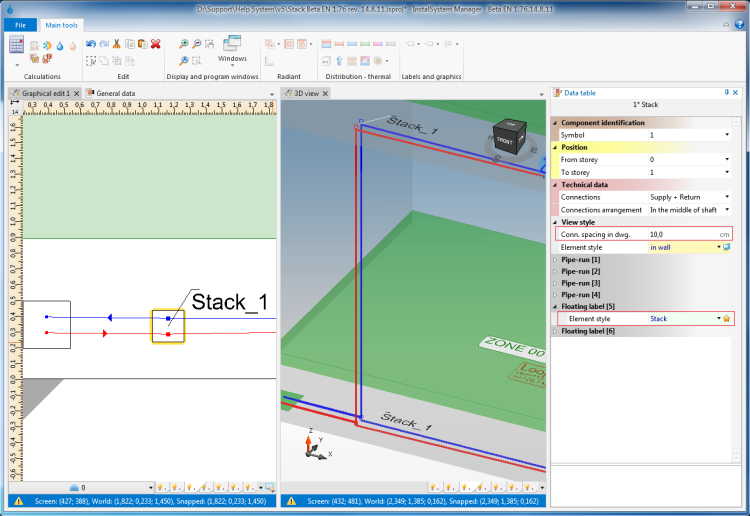Switch to the Graphical edit 1 tab
The width and height of the screenshot is (750, 516).
45,93
